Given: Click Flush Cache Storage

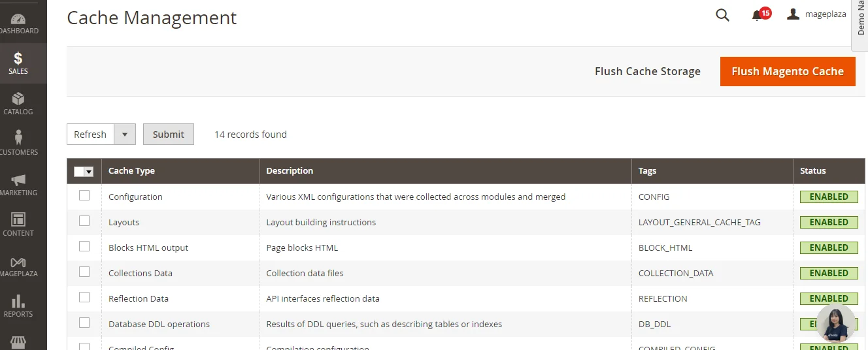Looking at the screenshot, I should tap(647, 71).
